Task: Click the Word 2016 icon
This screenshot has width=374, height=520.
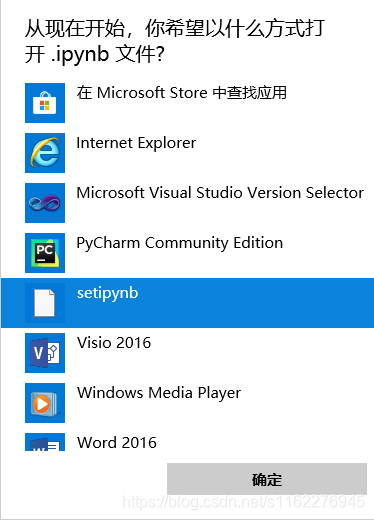Action: (x=45, y=442)
